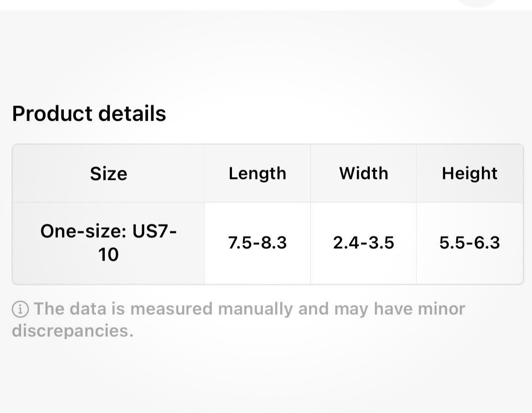Click the word manually in the disclaimer
This screenshot has height=413, width=532.
(255, 309)
